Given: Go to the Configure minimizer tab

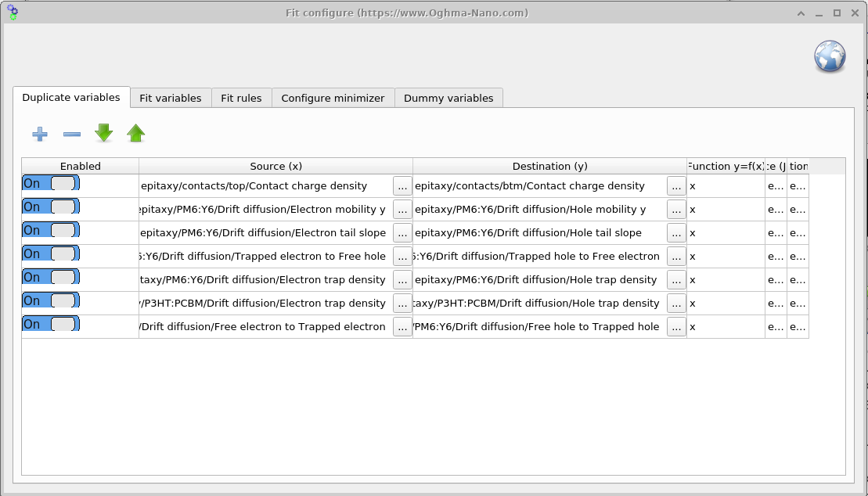Looking at the screenshot, I should tap(333, 97).
